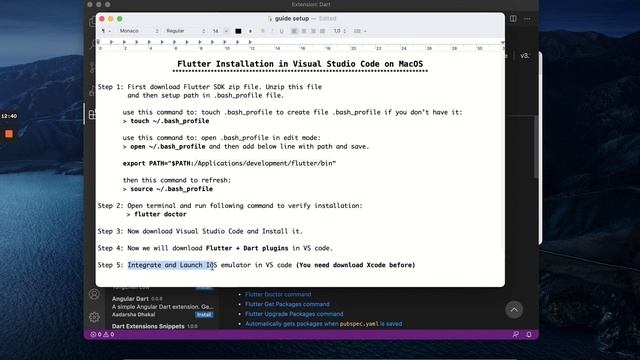The image size is (640, 360).
Task: Click the Step 3 line about Visual Studio Code
Action: click(200, 231)
